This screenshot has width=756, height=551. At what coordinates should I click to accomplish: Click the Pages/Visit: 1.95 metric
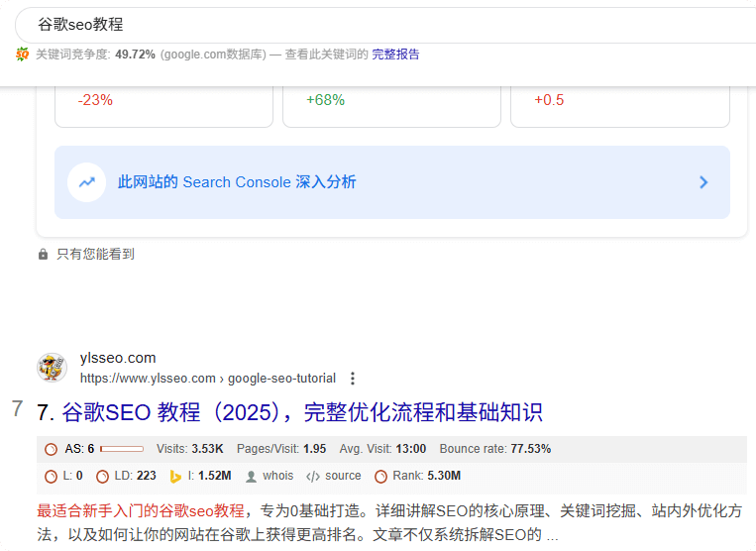pyautogui.click(x=281, y=449)
